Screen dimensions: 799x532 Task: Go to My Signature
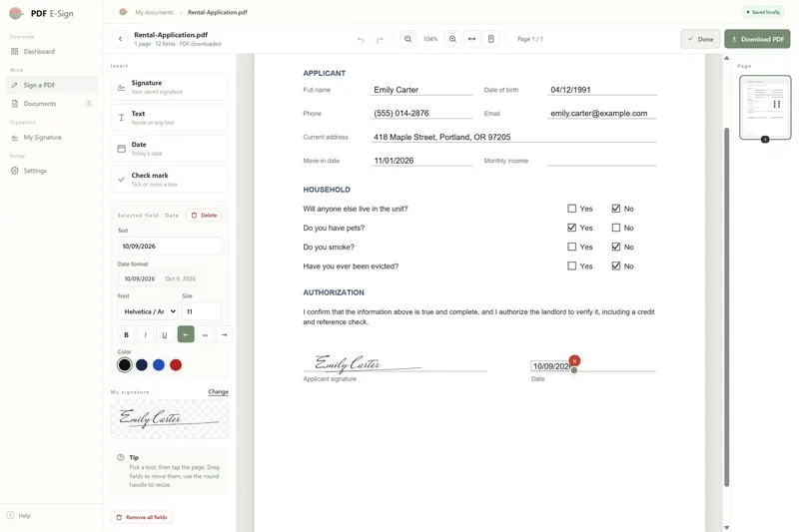[x=51, y=137]
